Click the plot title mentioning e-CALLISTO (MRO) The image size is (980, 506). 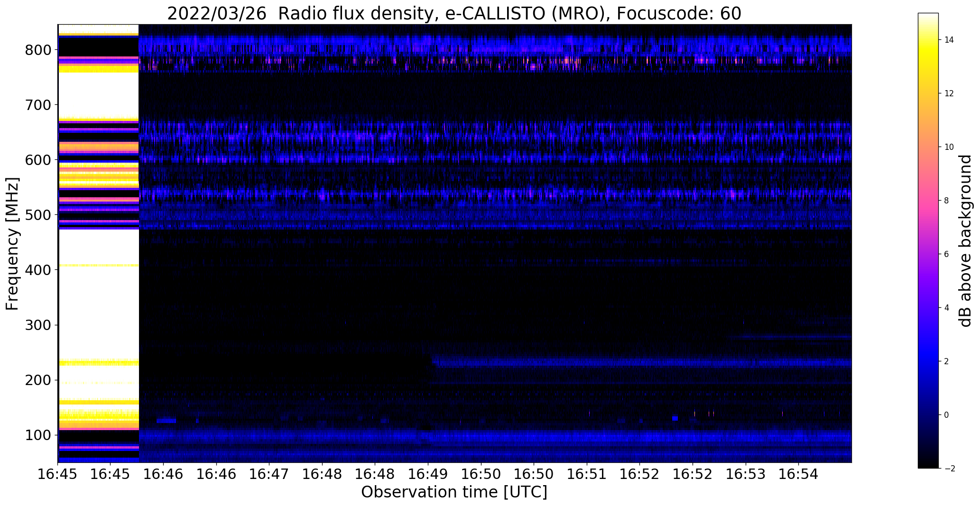pos(454,14)
